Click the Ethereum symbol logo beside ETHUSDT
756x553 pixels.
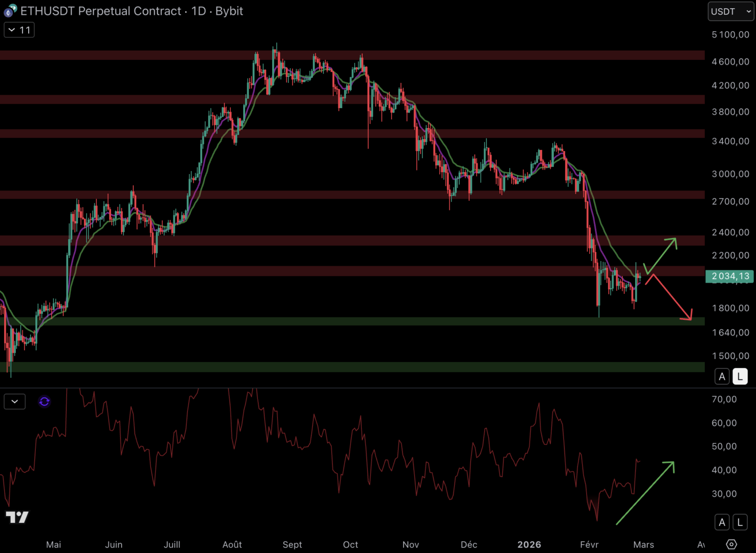pos(10,10)
